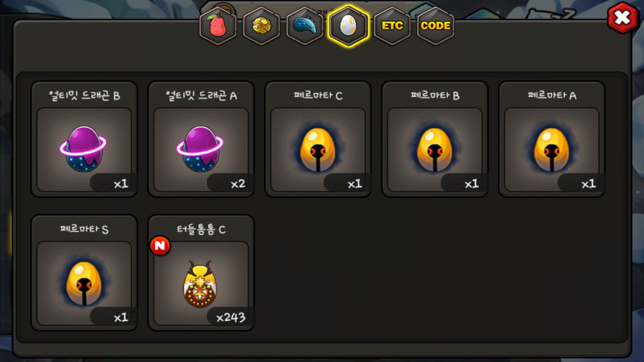This screenshot has width=644, height=362.
Task: Select the 얼티밋 드래곤 A egg
Action: [x=201, y=139]
